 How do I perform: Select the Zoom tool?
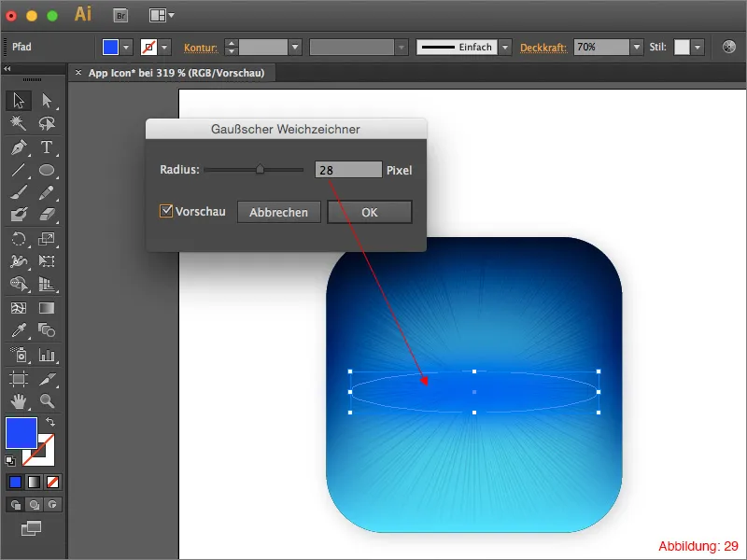point(47,401)
